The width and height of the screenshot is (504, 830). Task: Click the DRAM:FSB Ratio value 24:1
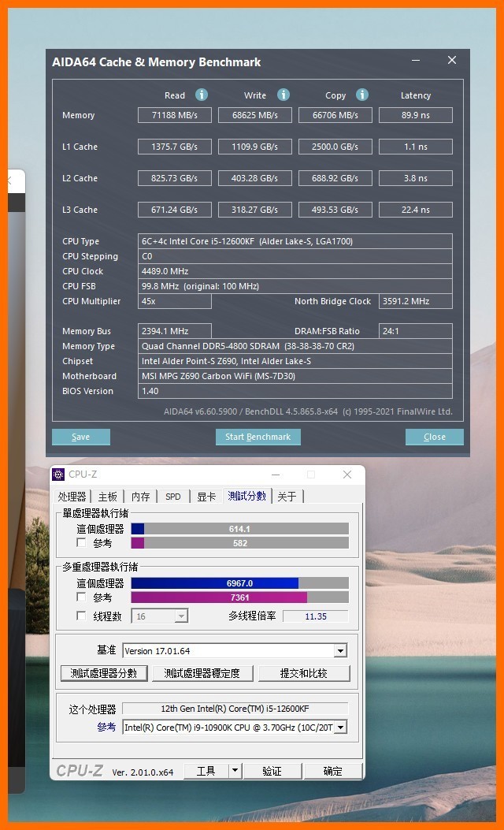(x=416, y=331)
